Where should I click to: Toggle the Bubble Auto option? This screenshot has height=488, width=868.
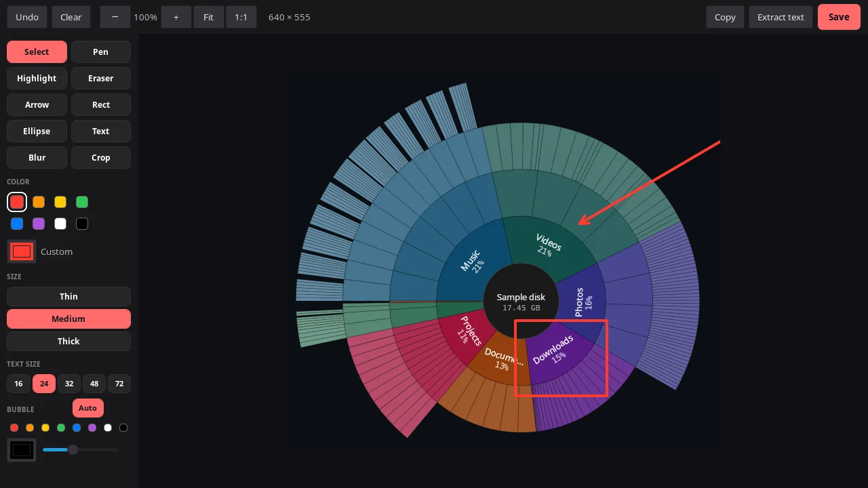point(87,408)
